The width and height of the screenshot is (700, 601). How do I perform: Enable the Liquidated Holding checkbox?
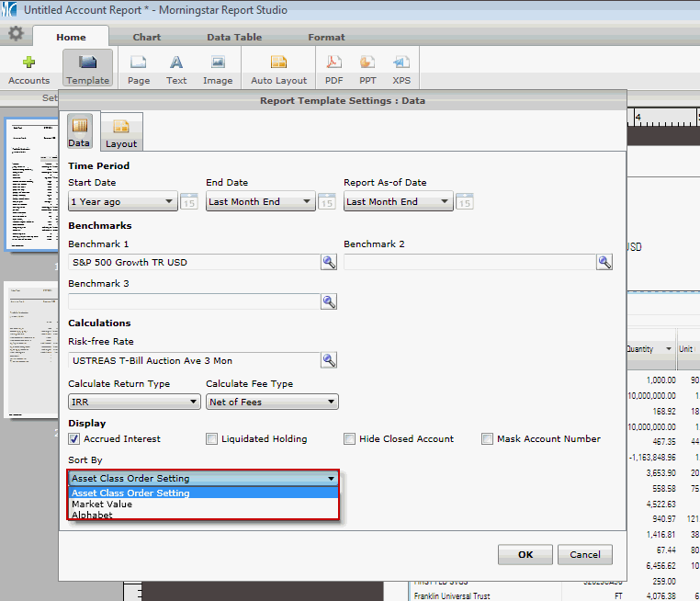click(x=212, y=439)
